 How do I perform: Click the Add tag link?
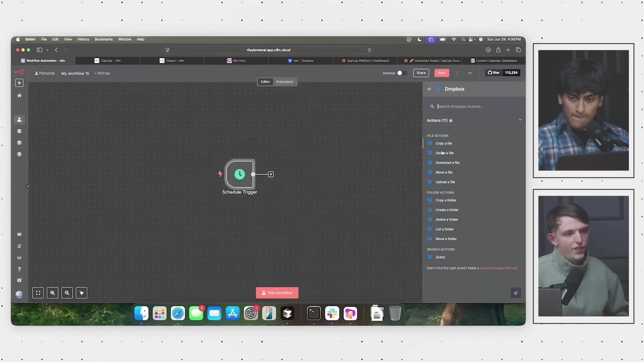point(102,73)
